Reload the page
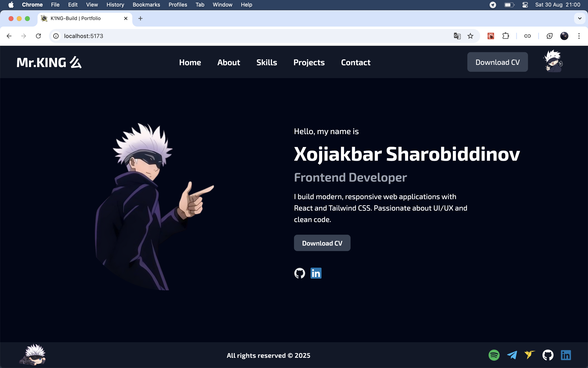Image resolution: width=588 pixels, height=368 pixels. tap(38, 36)
